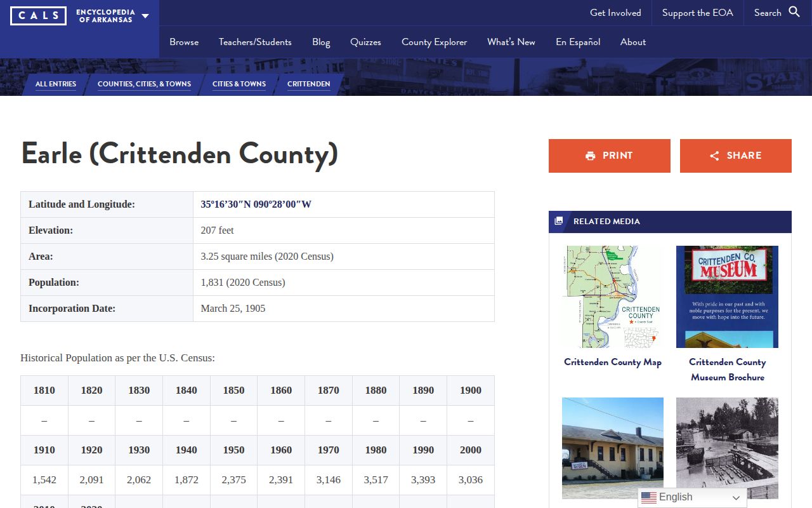812x508 pixels.
Task: Open Crittenden County Museum Brochure thumbnail
Action: coord(727,297)
